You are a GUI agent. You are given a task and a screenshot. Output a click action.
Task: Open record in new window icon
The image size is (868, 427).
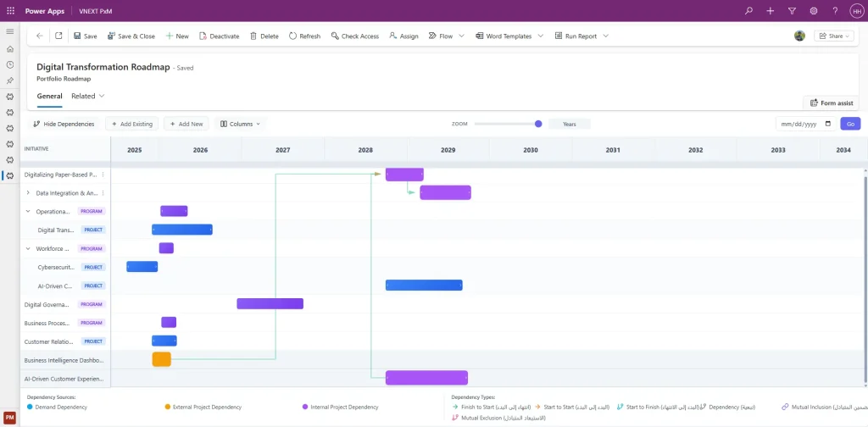(x=58, y=36)
